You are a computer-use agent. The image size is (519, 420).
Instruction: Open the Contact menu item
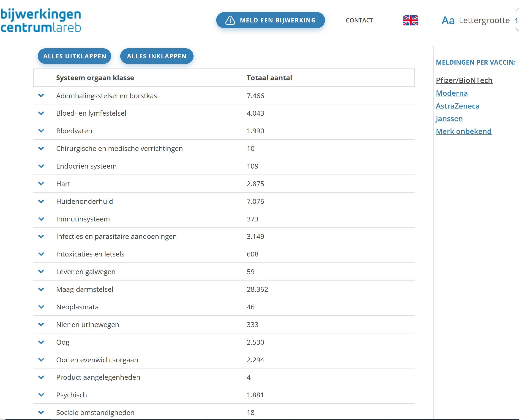[359, 20]
